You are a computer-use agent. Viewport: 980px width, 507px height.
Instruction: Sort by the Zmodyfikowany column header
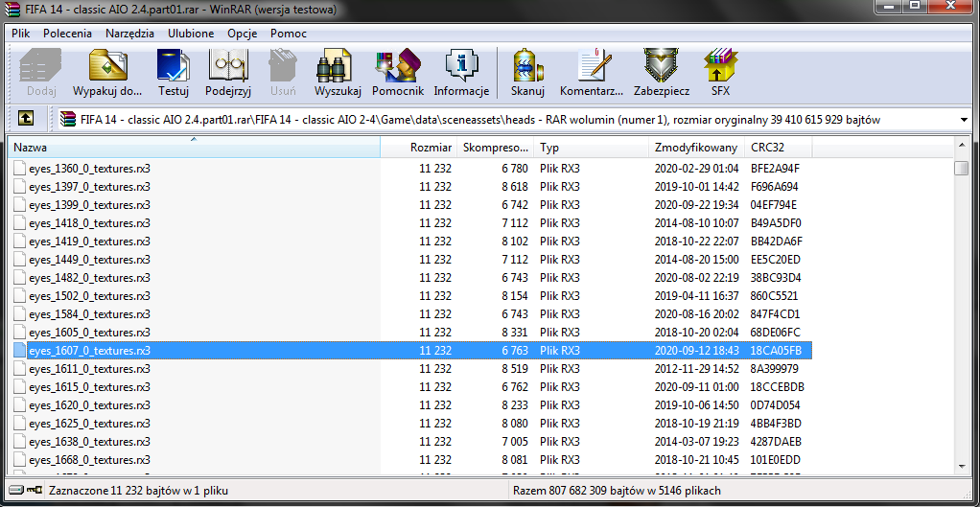click(x=697, y=148)
